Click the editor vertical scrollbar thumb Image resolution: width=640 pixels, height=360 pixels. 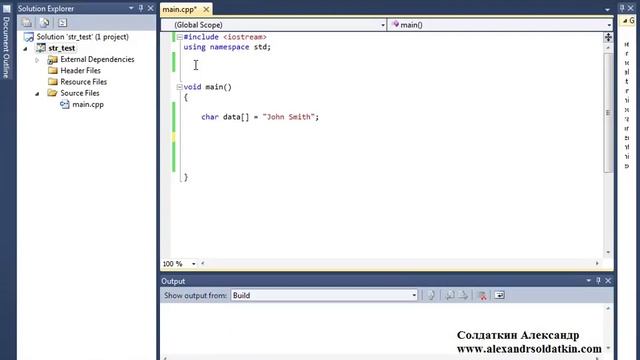coord(608,112)
